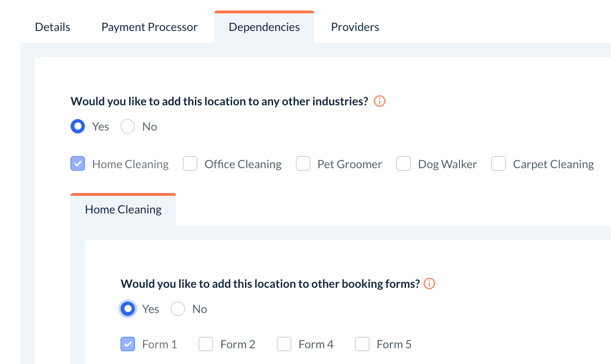
Task: Check the Pet Groomer industry
Action: pyautogui.click(x=303, y=164)
